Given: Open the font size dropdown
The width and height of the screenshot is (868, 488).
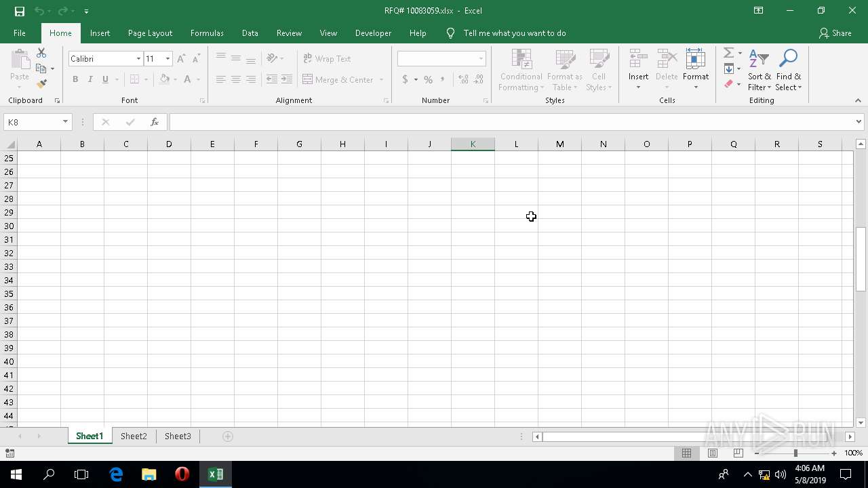Looking at the screenshot, I should 167,59.
